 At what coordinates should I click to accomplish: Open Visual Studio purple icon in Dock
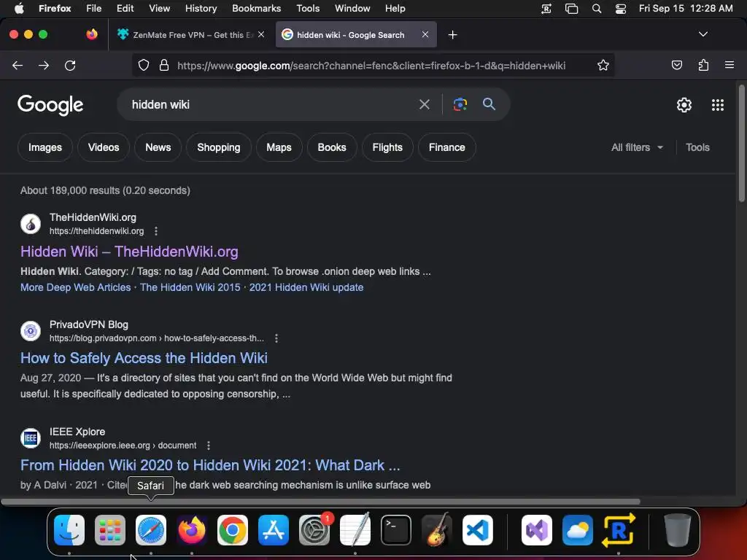(x=536, y=530)
